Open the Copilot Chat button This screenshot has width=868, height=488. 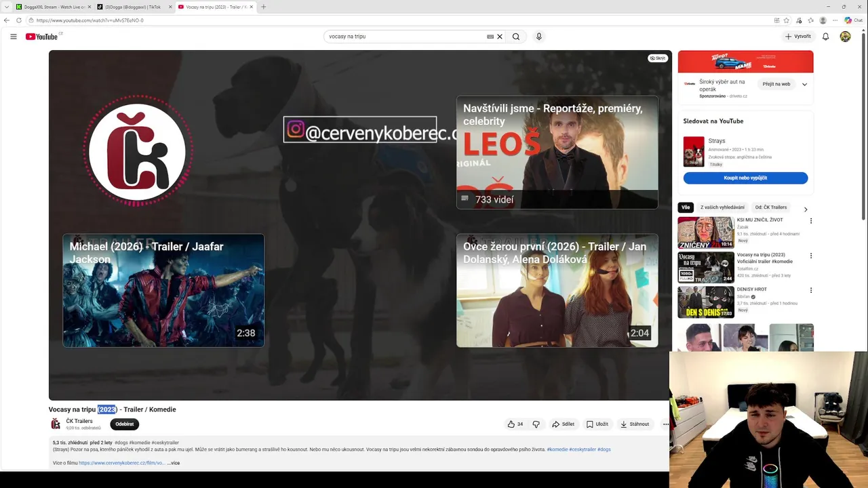click(x=853, y=20)
